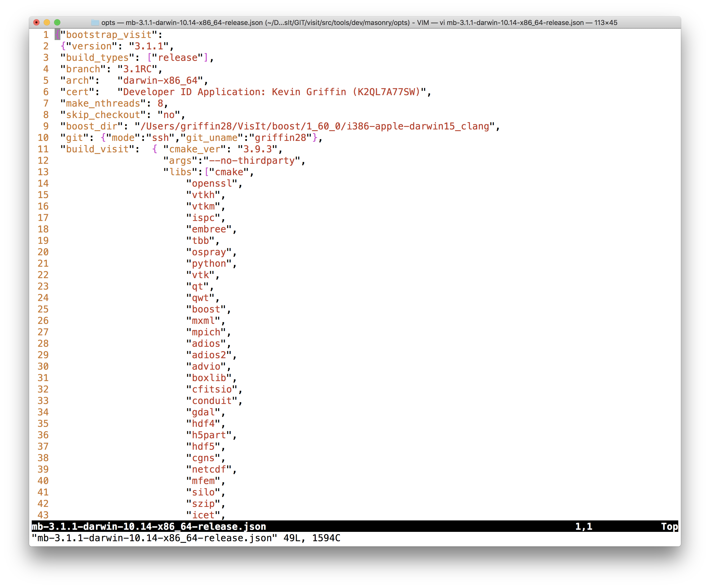
Task: Click the "python" library entry
Action: [209, 264]
